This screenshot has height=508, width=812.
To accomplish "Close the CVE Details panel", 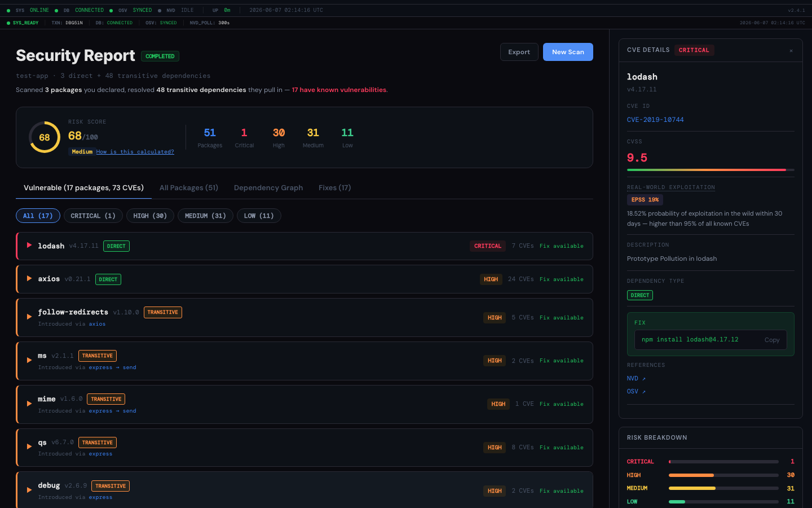I will tap(791, 50).
